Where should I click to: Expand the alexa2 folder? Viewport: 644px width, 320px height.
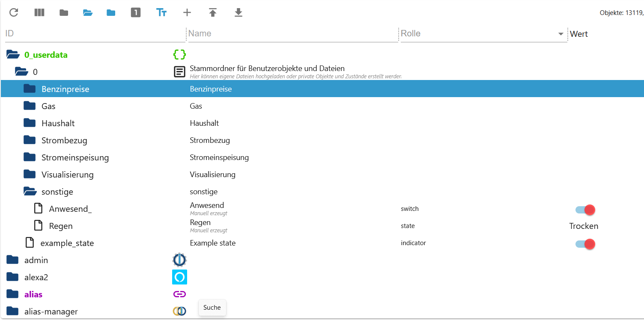12,277
